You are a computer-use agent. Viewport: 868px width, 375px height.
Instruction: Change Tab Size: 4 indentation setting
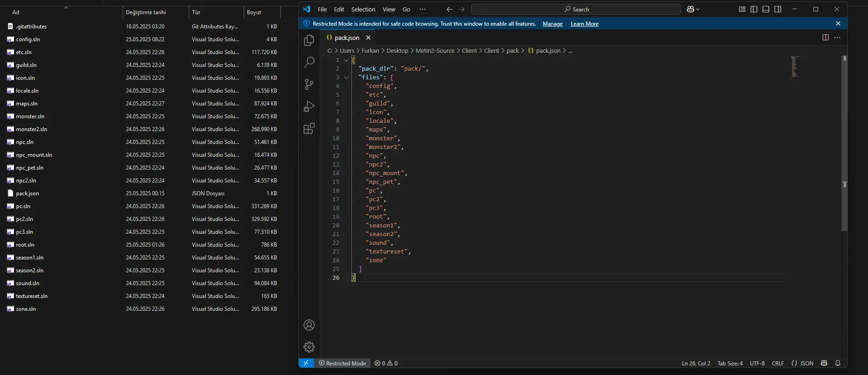(x=730, y=363)
